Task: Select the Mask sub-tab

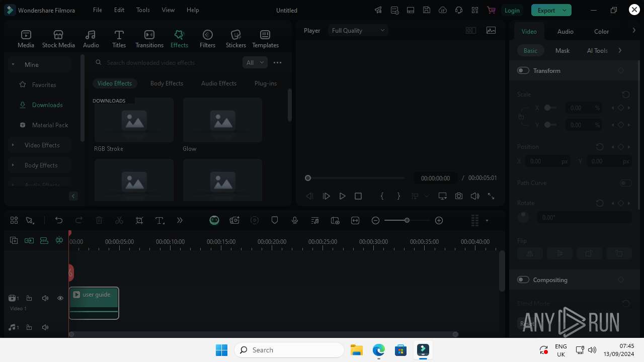Action: click(562, 50)
